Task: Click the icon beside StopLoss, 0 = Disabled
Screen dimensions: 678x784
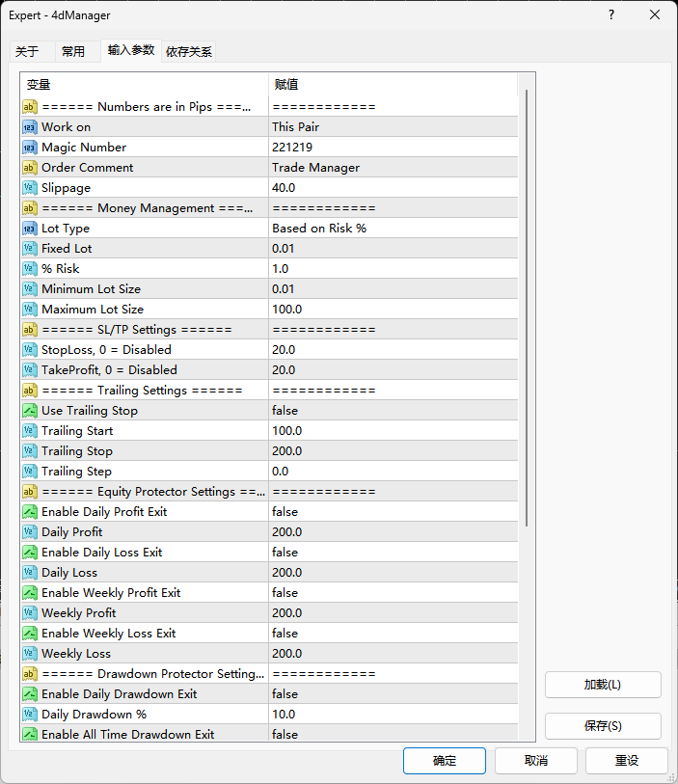Action: [30, 350]
